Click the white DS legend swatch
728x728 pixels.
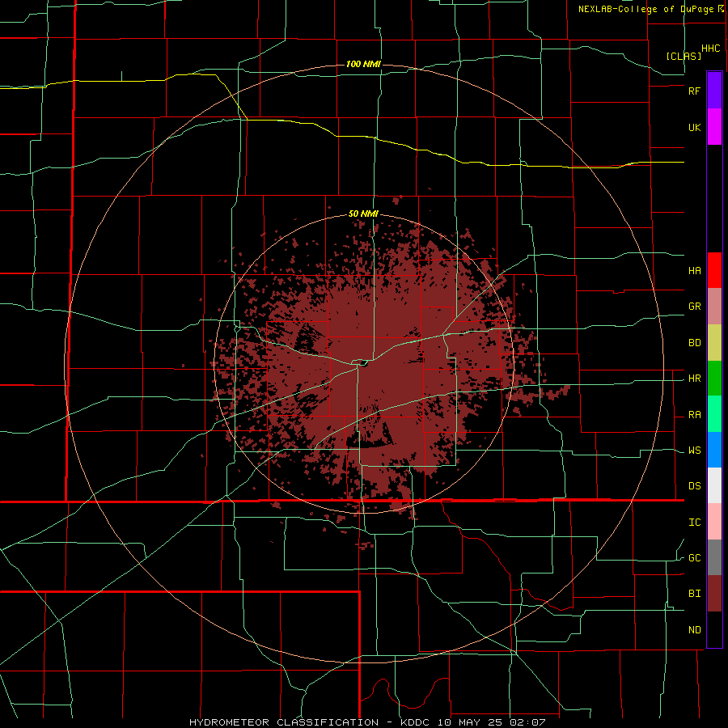coord(714,485)
